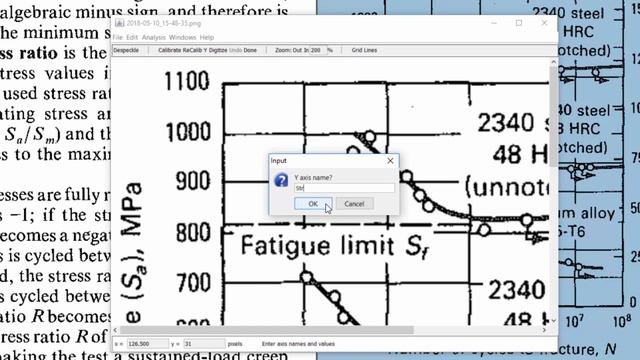Click Zoom Out in the toolbar
This screenshot has height=360, width=640.
coord(297,50)
